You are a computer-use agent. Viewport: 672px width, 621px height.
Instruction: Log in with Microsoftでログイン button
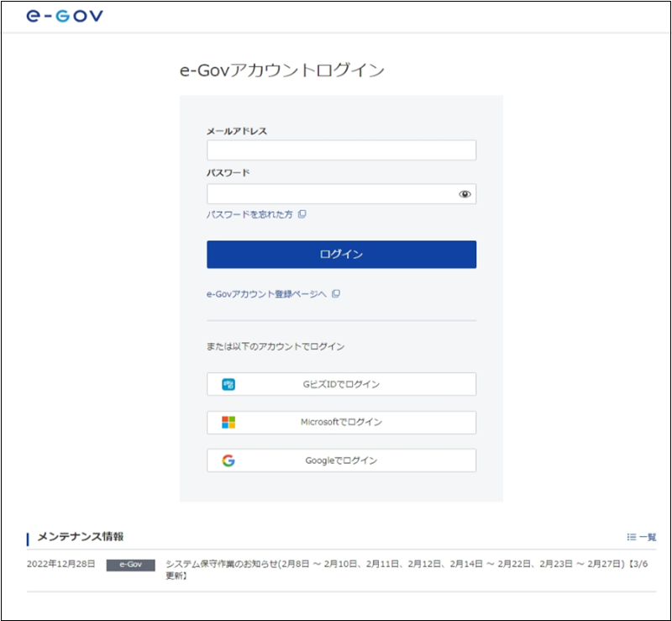(341, 423)
